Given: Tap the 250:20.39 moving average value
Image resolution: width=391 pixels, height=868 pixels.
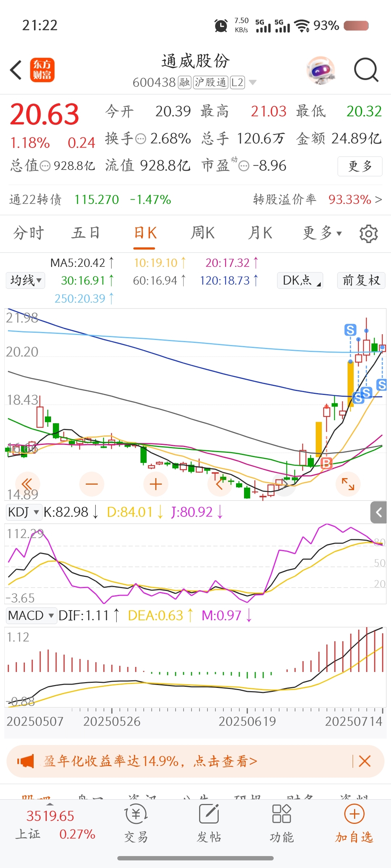Looking at the screenshot, I should 84,298.
